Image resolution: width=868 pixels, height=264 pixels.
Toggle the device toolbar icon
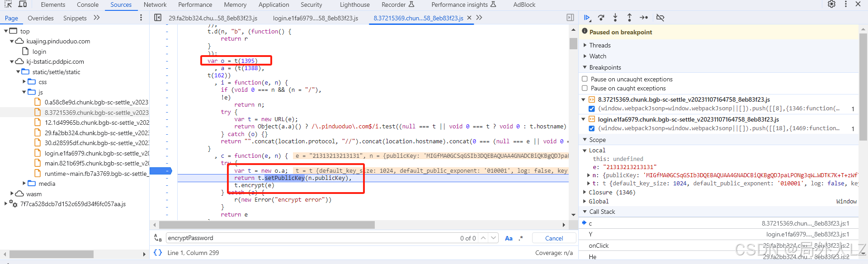click(x=22, y=4)
